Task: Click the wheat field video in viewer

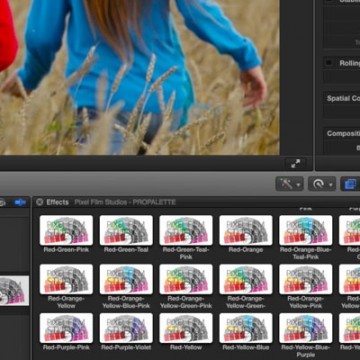Action: 139,77
